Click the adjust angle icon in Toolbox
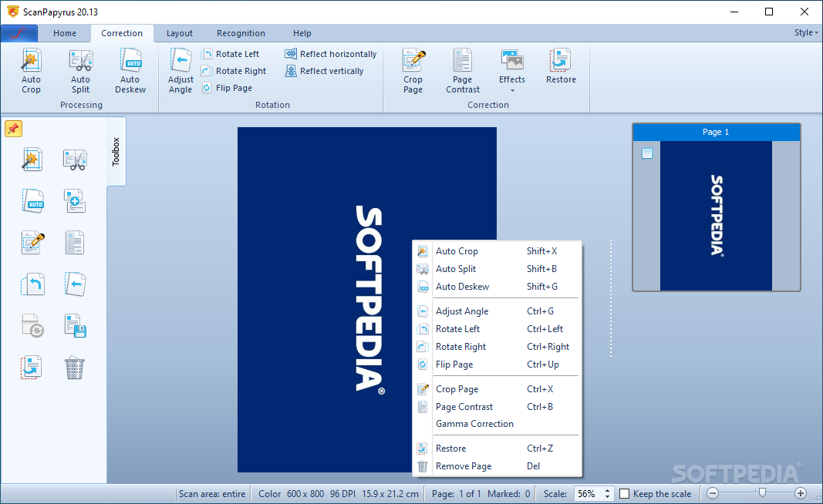This screenshot has width=823, height=504. 75,284
